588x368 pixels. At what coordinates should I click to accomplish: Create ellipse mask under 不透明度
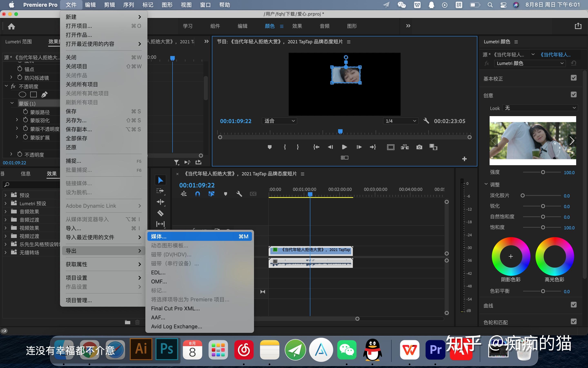pyautogui.click(x=22, y=94)
